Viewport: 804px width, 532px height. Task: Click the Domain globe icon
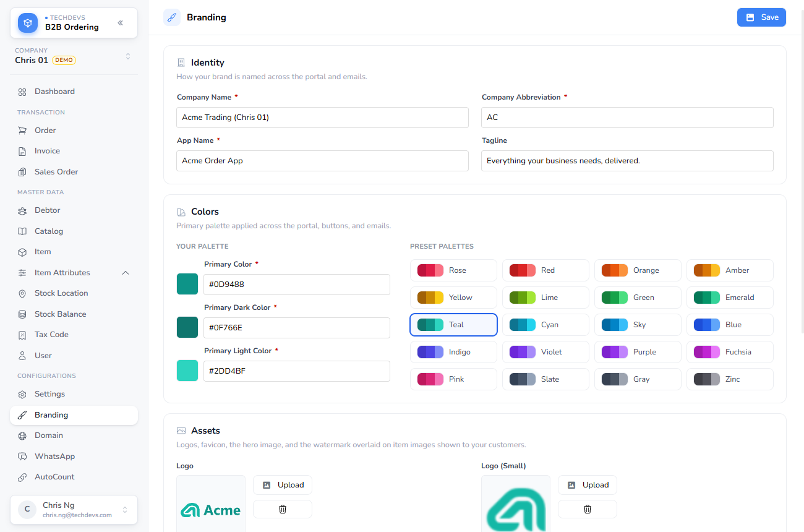tap(22, 435)
